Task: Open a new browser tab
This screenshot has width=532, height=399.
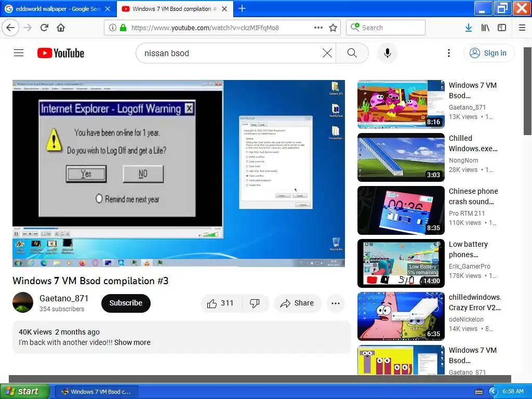Action: [x=242, y=8]
